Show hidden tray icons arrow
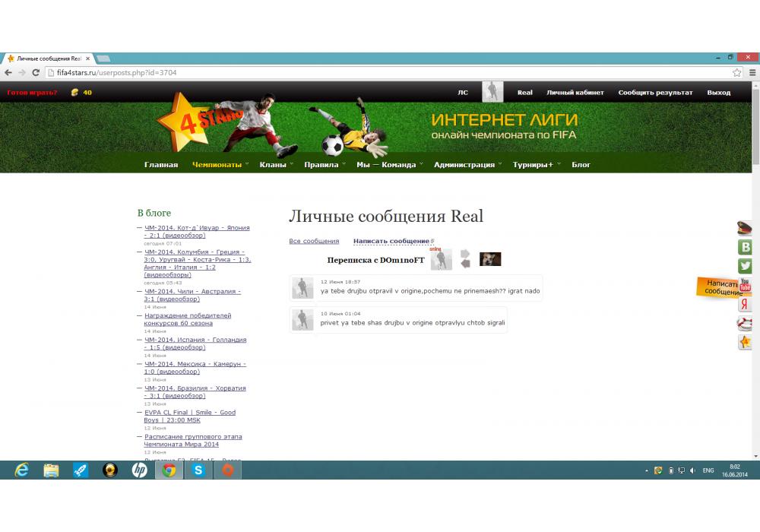This screenshot has width=760, height=532. coord(647,470)
